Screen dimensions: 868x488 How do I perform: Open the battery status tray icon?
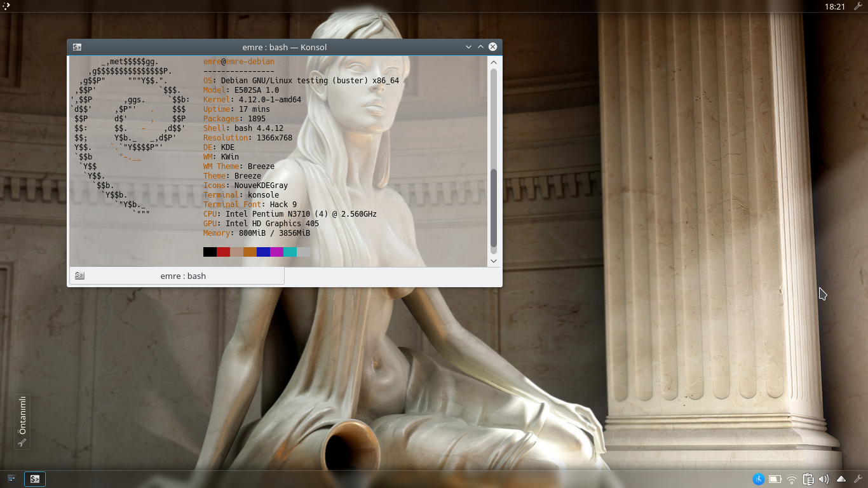tap(775, 479)
